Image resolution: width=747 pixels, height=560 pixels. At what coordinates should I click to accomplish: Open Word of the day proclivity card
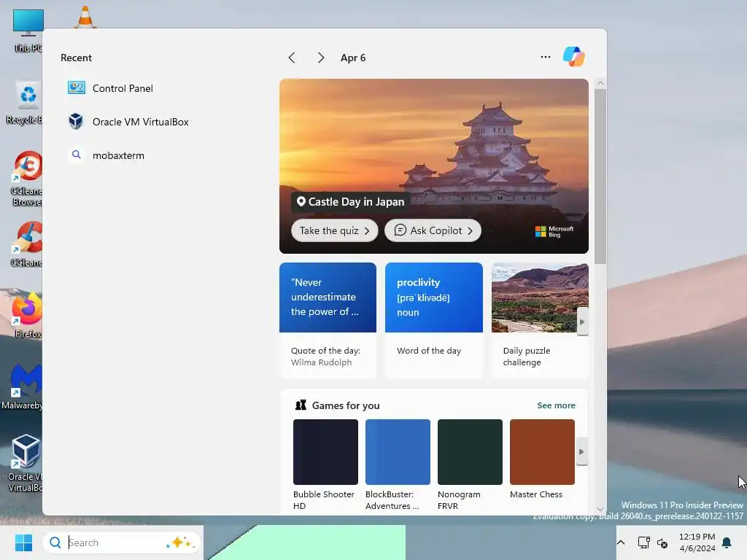tap(434, 321)
